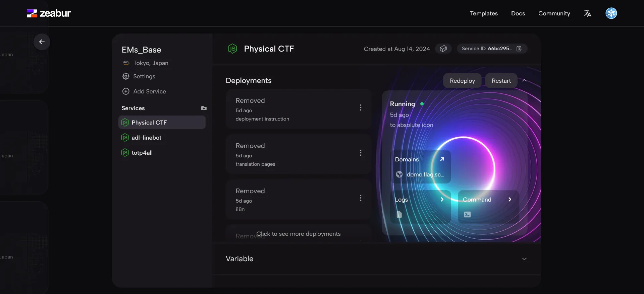Image resolution: width=644 pixels, height=294 pixels.
Task: Click the totp4all Node.js icon
Action: click(x=125, y=153)
